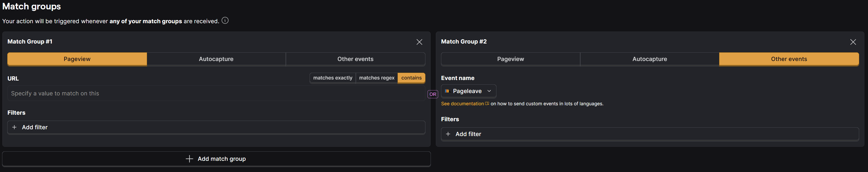Choose 'matches regex' URL matching option
The width and height of the screenshot is (868, 172).
377,78
